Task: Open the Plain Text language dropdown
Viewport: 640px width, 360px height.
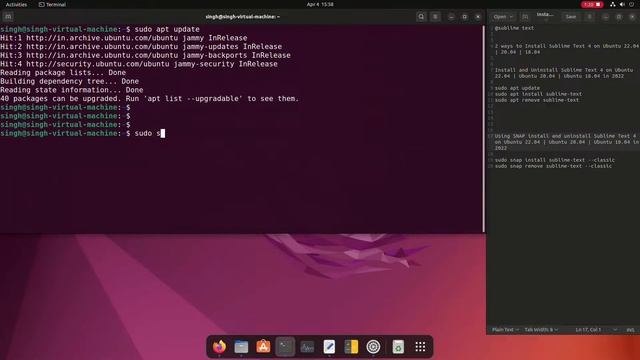Action: click(505, 330)
